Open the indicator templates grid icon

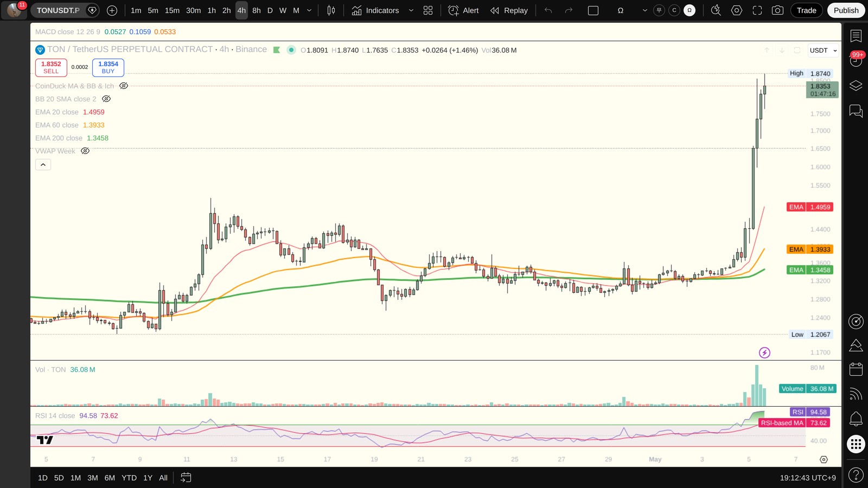pos(428,10)
